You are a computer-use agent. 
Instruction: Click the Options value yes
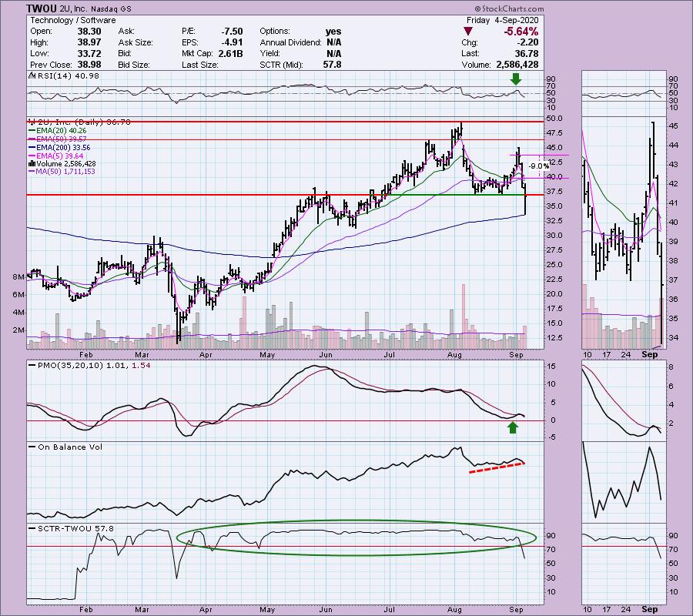point(333,32)
